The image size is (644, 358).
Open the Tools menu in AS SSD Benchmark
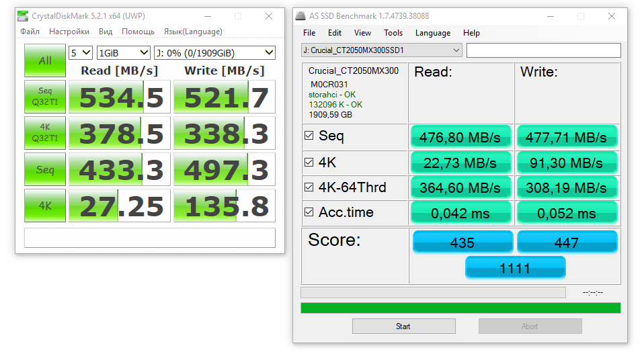pyautogui.click(x=393, y=33)
